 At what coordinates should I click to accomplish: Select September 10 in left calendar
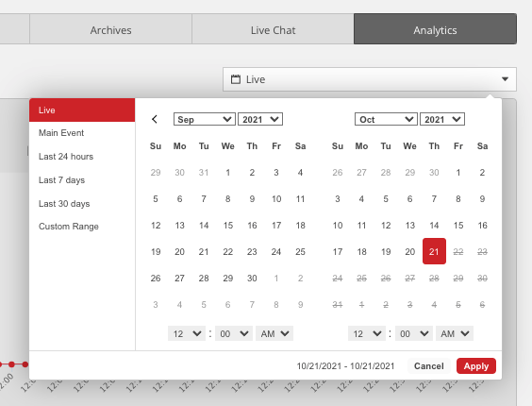click(276, 199)
